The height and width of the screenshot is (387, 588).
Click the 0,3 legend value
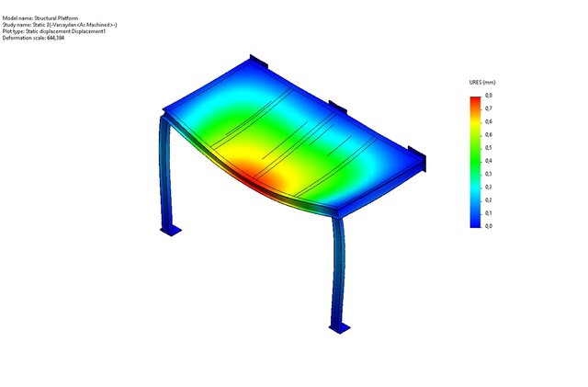point(488,174)
